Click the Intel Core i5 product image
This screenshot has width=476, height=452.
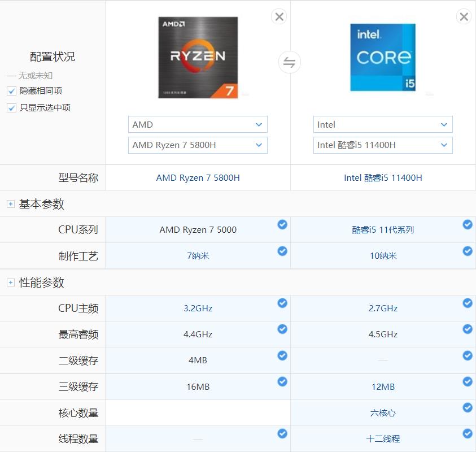383,56
